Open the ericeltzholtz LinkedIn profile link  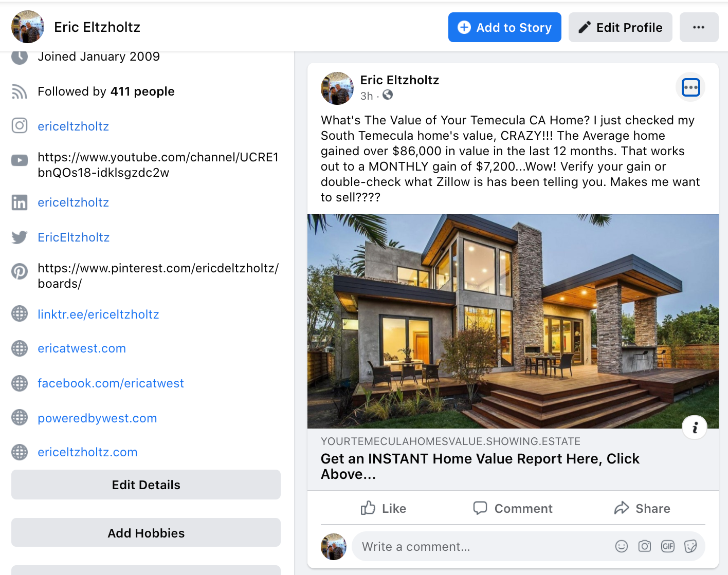(x=74, y=202)
